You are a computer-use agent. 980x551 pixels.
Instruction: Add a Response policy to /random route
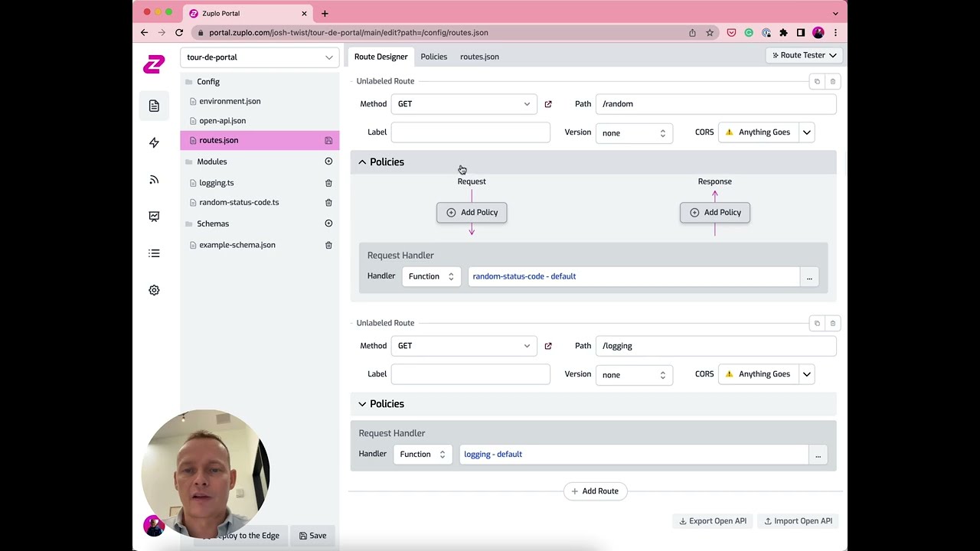pyautogui.click(x=715, y=213)
